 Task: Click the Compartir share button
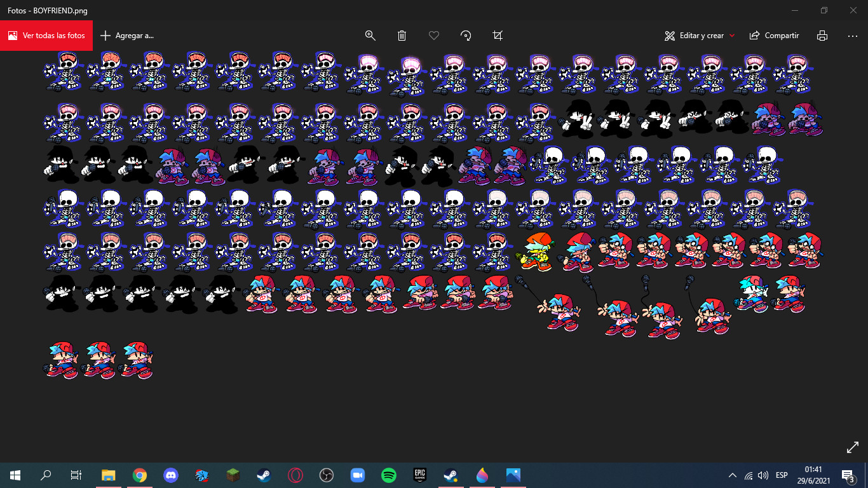point(774,36)
